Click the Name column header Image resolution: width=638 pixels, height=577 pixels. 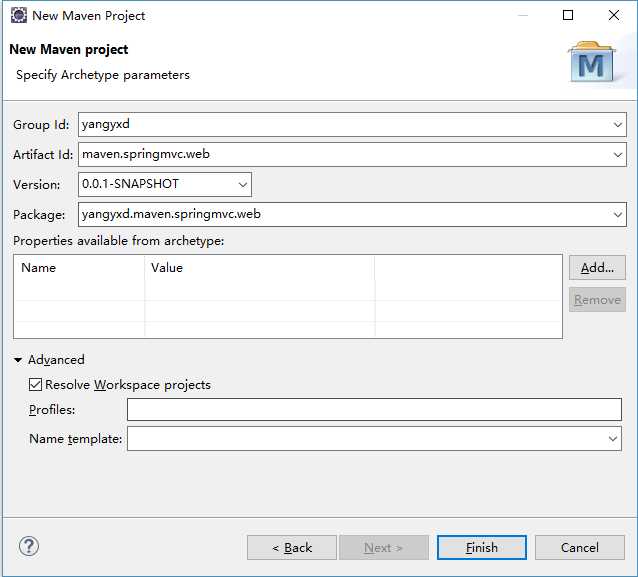click(x=79, y=268)
